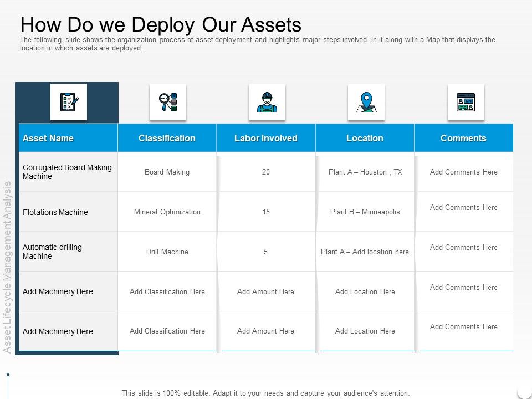The width and height of the screenshot is (532, 399).
Task: Click the slide title How Do we Deploy Our Assets
Action: (161, 25)
